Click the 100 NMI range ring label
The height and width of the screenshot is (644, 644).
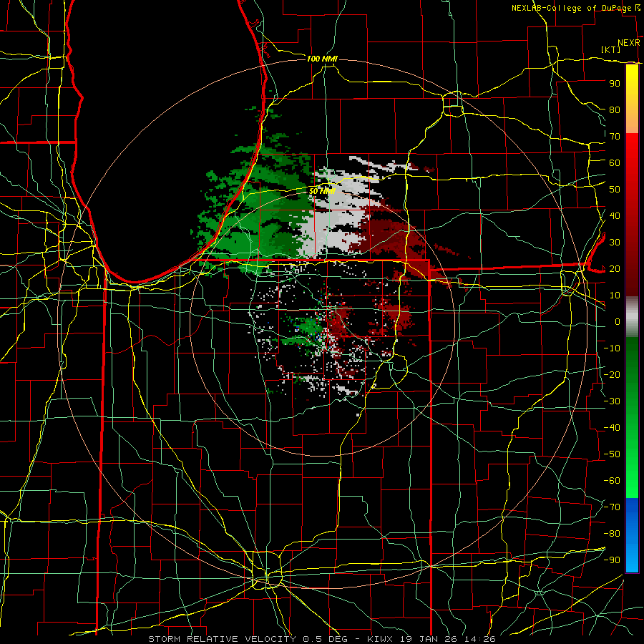coord(322,59)
